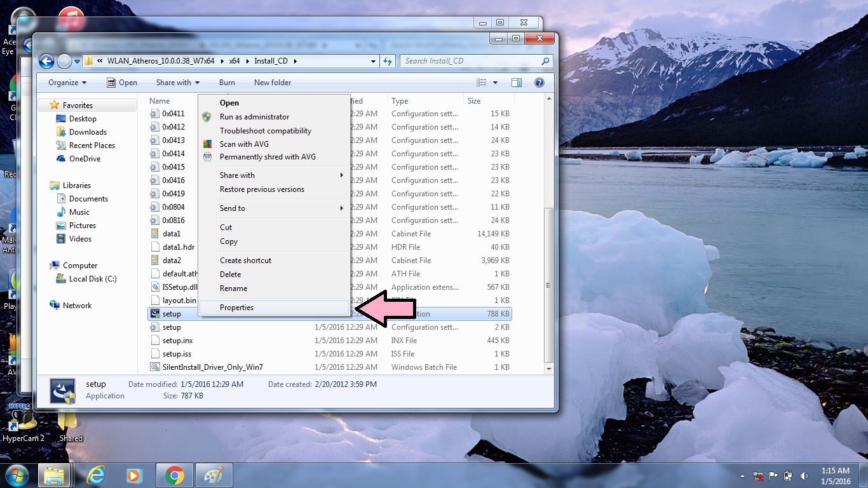This screenshot has height=488, width=868.
Task: Choose Restore previous versions
Action: [274, 189]
